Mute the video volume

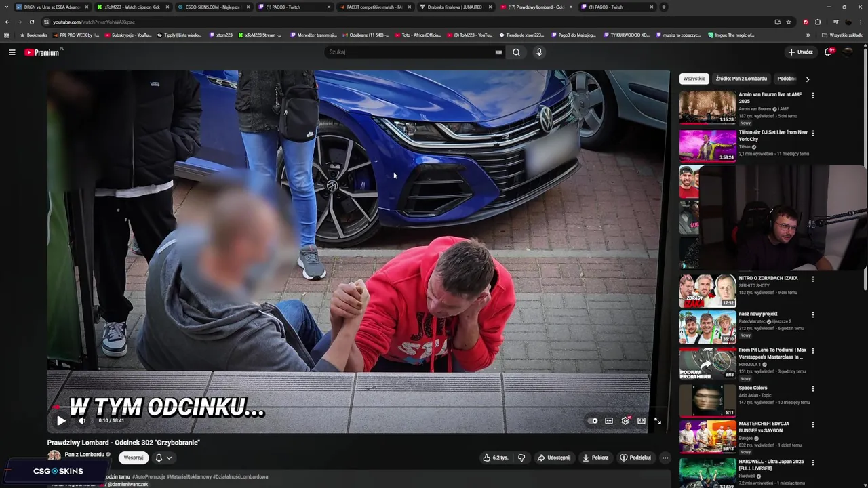pyautogui.click(x=82, y=421)
